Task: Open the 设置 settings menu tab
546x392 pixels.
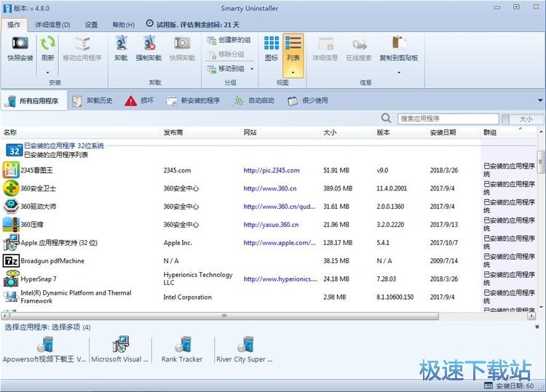Action: pyautogui.click(x=91, y=25)
